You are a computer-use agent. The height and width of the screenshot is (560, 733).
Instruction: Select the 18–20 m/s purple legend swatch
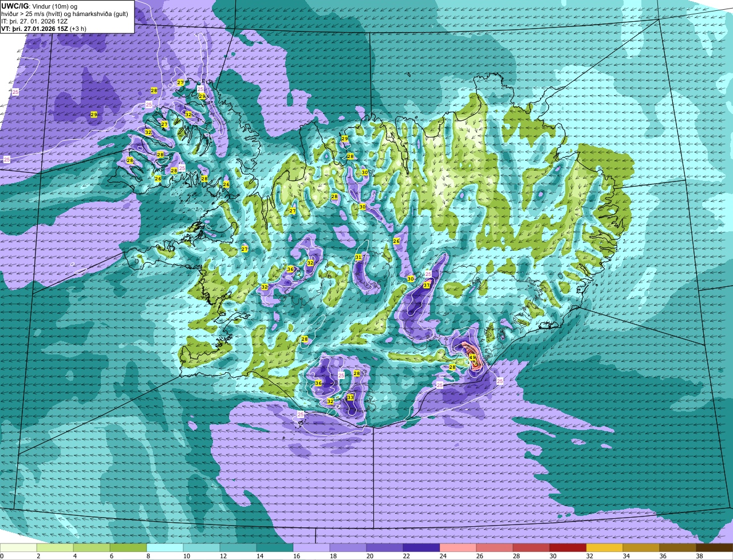point(348,548)
